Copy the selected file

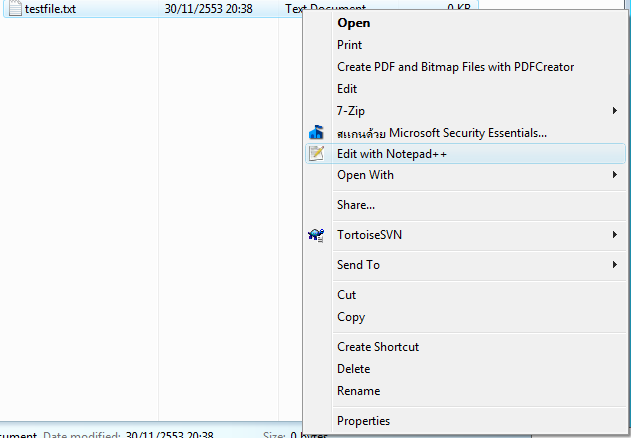coord(351,317)
